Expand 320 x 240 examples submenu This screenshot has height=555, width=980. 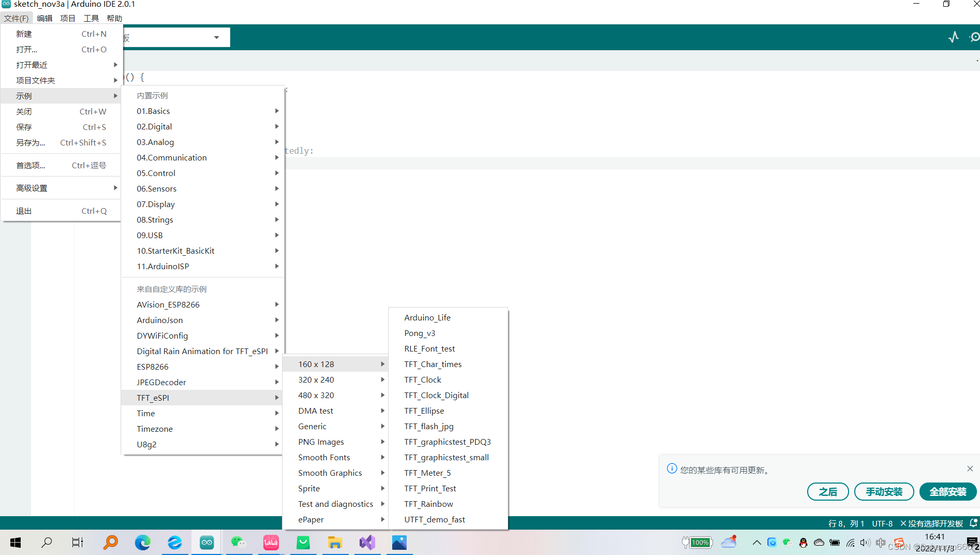pos(335,379)
